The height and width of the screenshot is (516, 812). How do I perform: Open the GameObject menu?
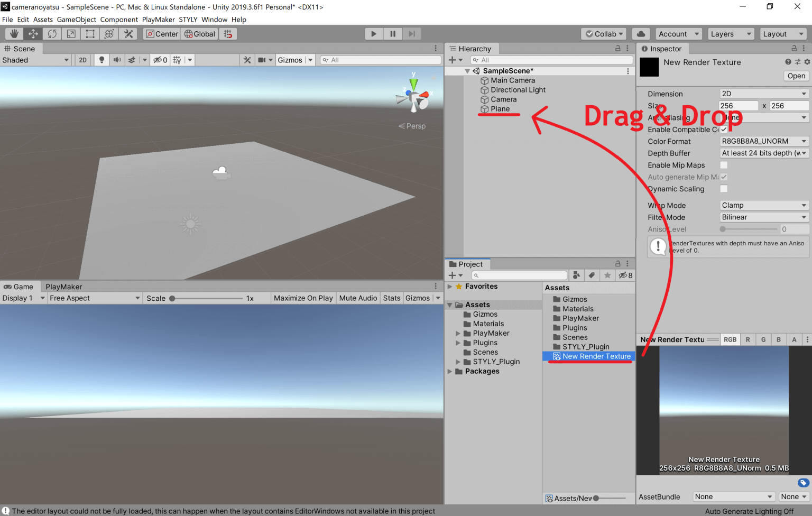tap(76, 19)
